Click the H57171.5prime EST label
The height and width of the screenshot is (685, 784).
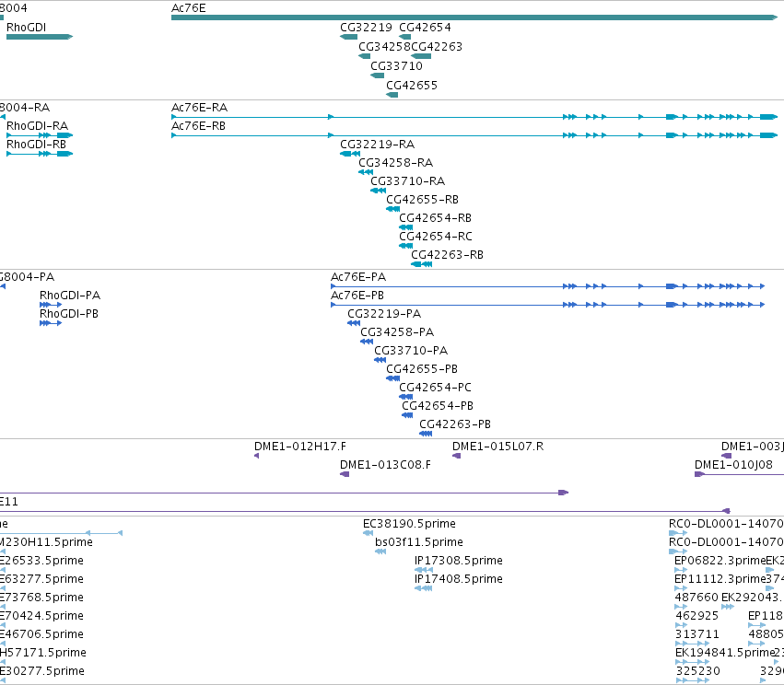pos(43,653)
